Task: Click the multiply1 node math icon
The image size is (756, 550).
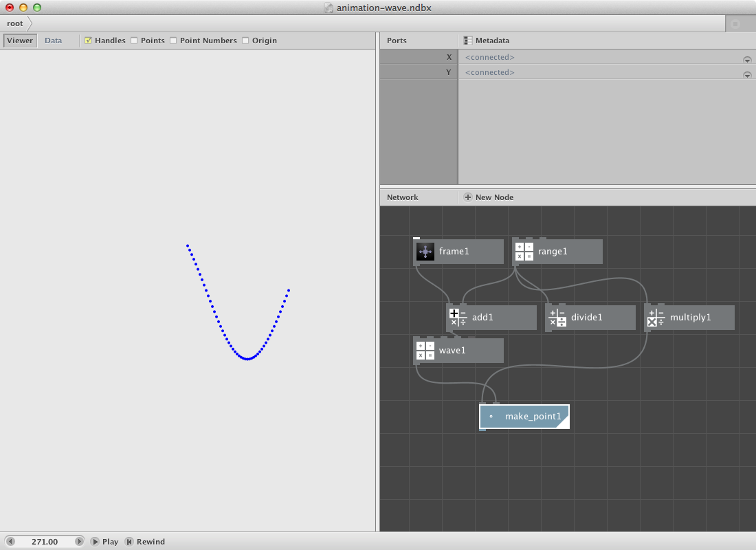Action: [656, 318]
